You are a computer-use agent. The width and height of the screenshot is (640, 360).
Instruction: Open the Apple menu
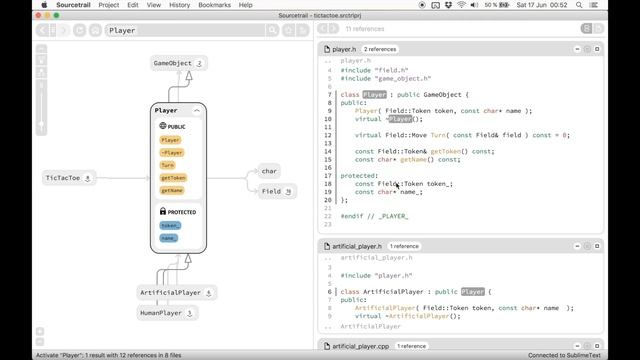pos(44,5)
